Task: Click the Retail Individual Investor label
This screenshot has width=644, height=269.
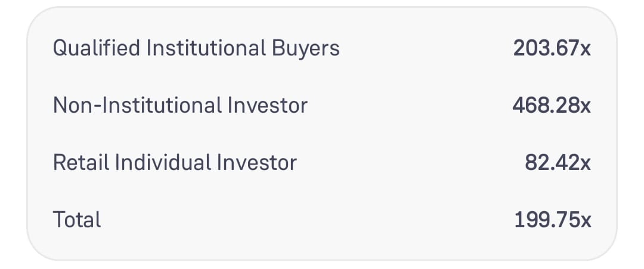Action: coord(175,162)
